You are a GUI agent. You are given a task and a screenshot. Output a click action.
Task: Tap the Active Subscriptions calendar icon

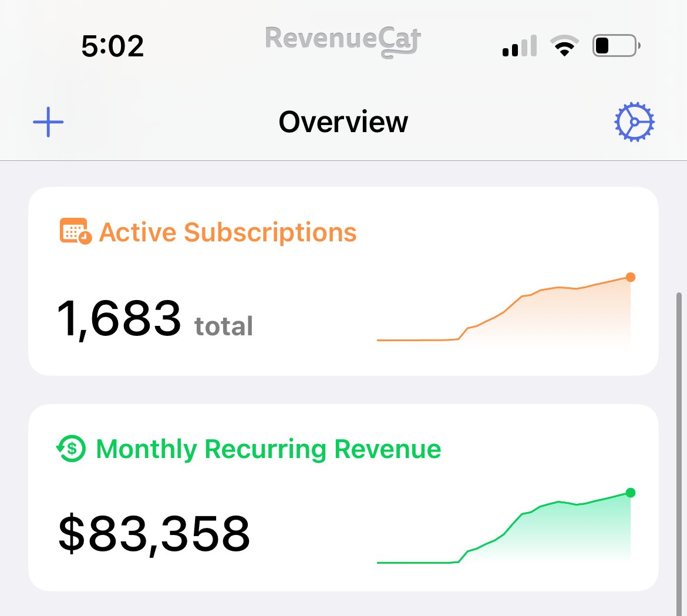pyautogui.click(x=75, y=231)
